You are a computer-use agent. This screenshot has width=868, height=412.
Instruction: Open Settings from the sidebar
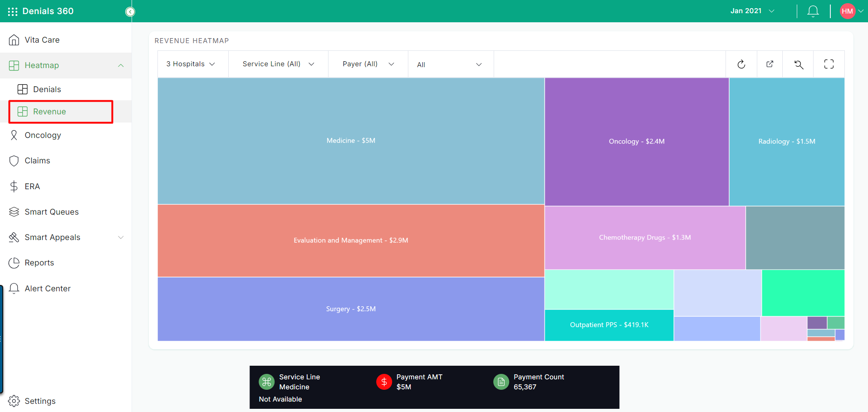[x=40, y=401]
